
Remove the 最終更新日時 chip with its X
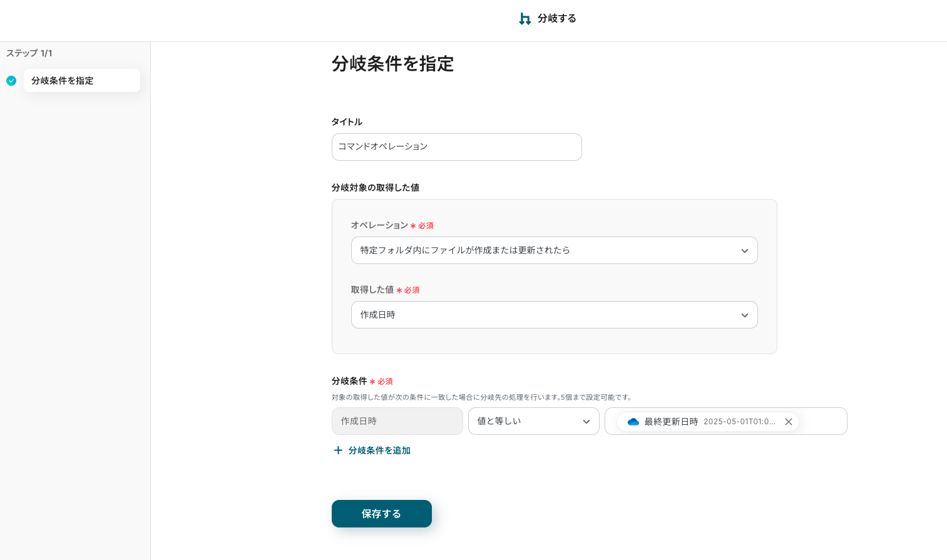click(x=789, y=422)
